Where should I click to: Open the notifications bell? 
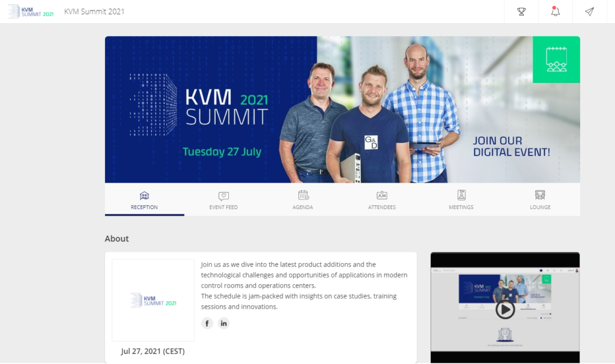coord(556,11)
